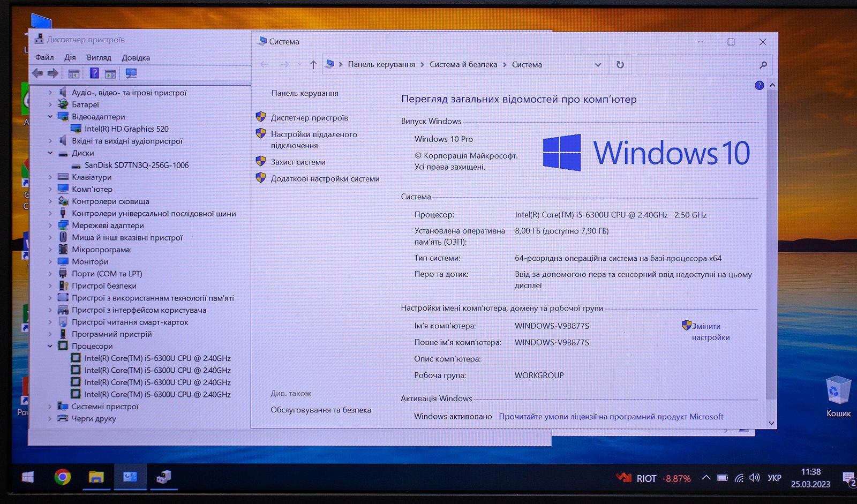This screenshot has width=857, height=504.
Task: Select the first Intel Core i5-6300U processor entry
Action: (x=157, y=358)
